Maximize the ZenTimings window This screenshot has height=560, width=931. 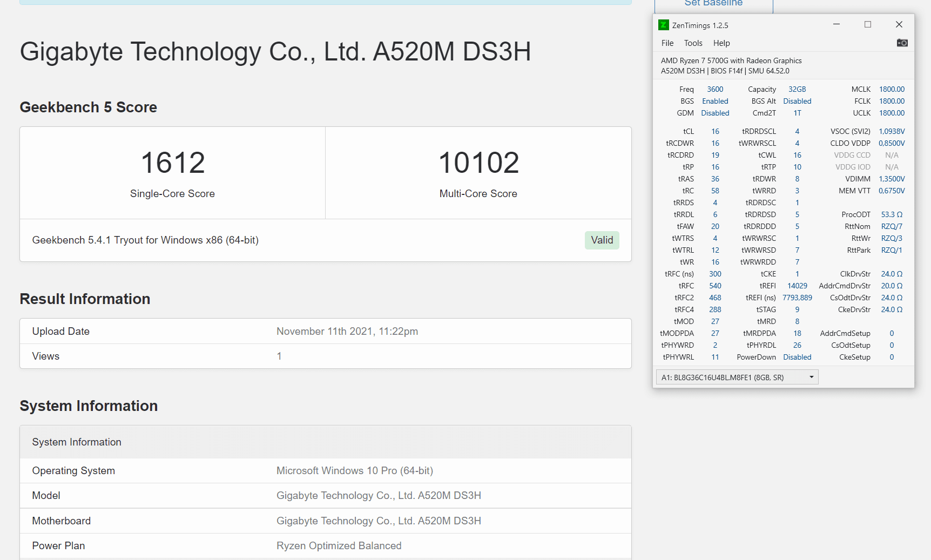pos(868,24)
